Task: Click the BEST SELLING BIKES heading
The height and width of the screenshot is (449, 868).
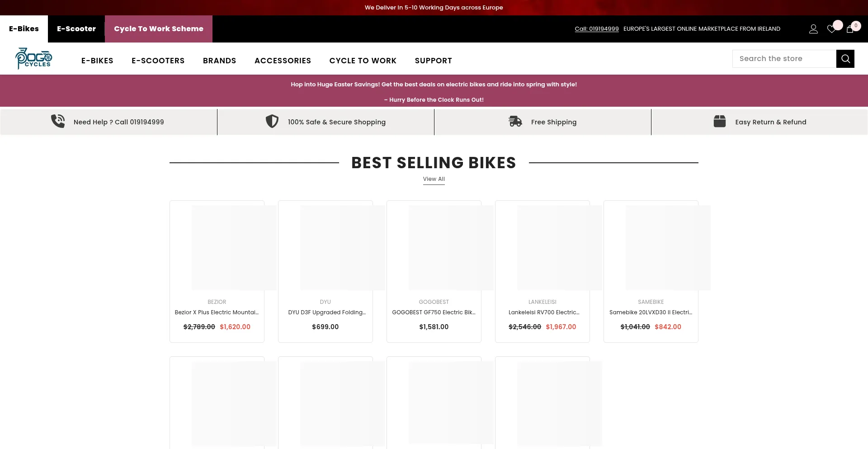Action: click(x=434, y=163)
